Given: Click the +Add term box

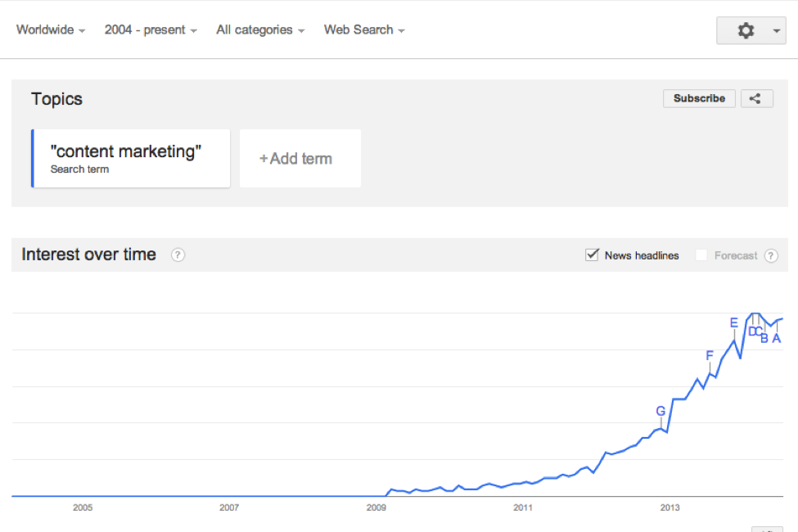Looking at the screenshot, I should [x=300, y=159].
